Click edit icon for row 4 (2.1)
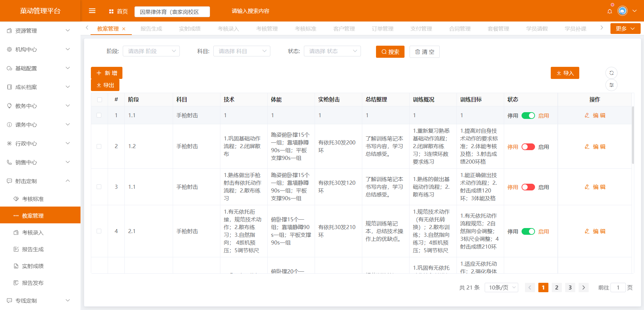The width and height of the screenshot is (644, 310). [x=587, y=231]
